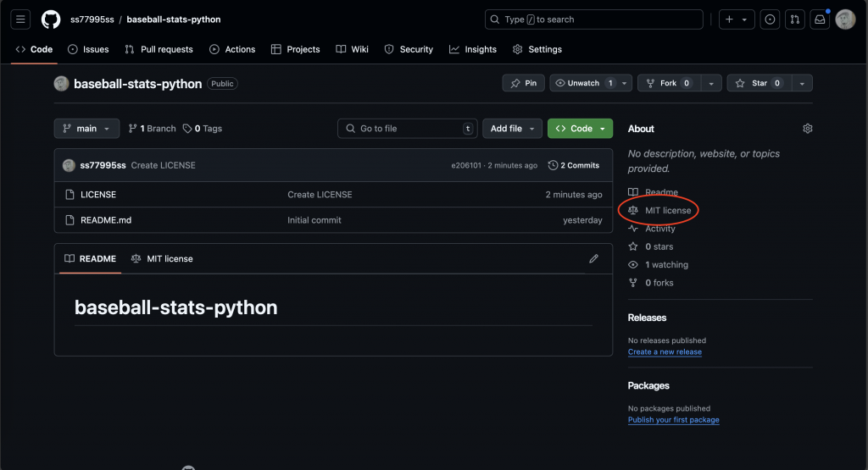Open the user profile avatar menu

845,19
